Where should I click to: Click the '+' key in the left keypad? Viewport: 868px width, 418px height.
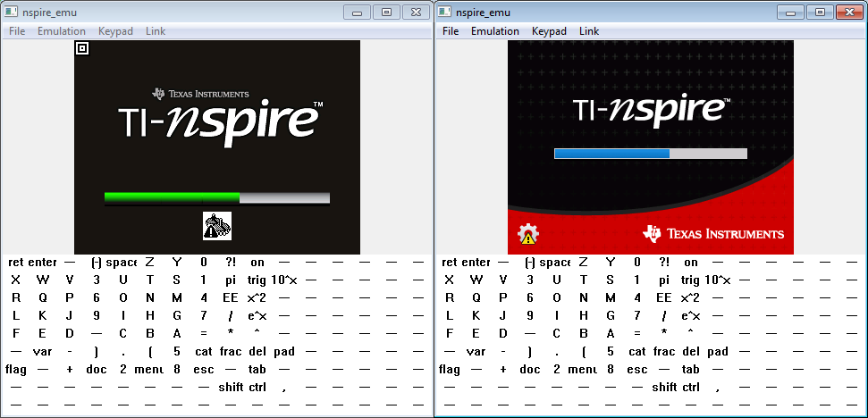coord(69,370)
